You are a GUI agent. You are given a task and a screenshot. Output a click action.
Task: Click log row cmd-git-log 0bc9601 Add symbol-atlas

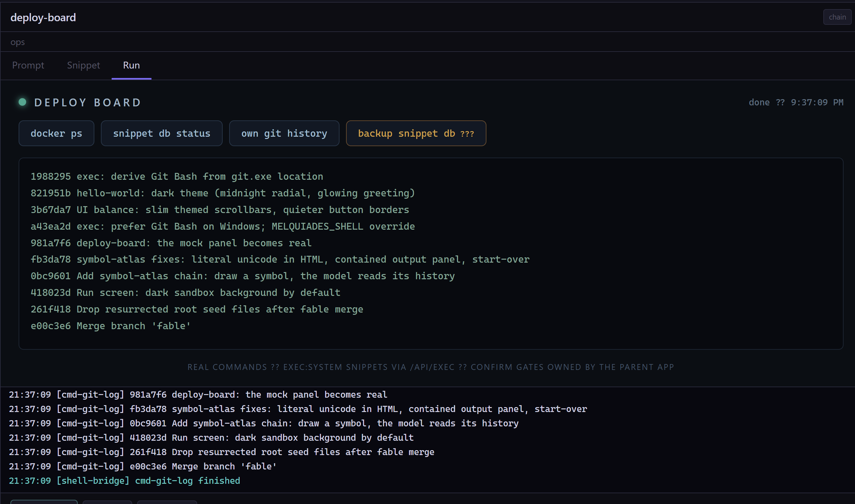point(263,423)
